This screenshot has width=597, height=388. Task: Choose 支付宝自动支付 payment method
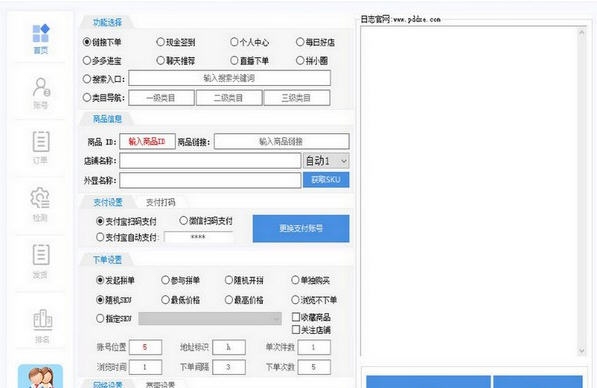tap(127, 237)
